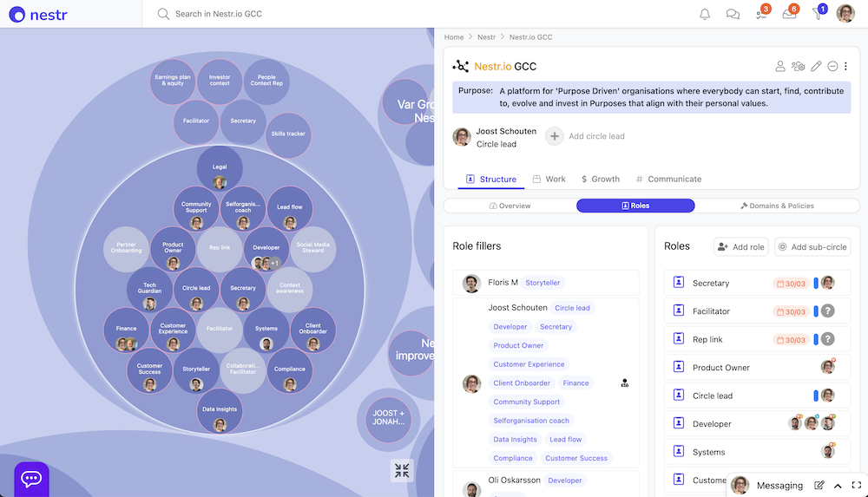Image resolution: width=868 pixels, height=497 pixels.
Task: Open the Communicate tab
Action: click(668, 180)
